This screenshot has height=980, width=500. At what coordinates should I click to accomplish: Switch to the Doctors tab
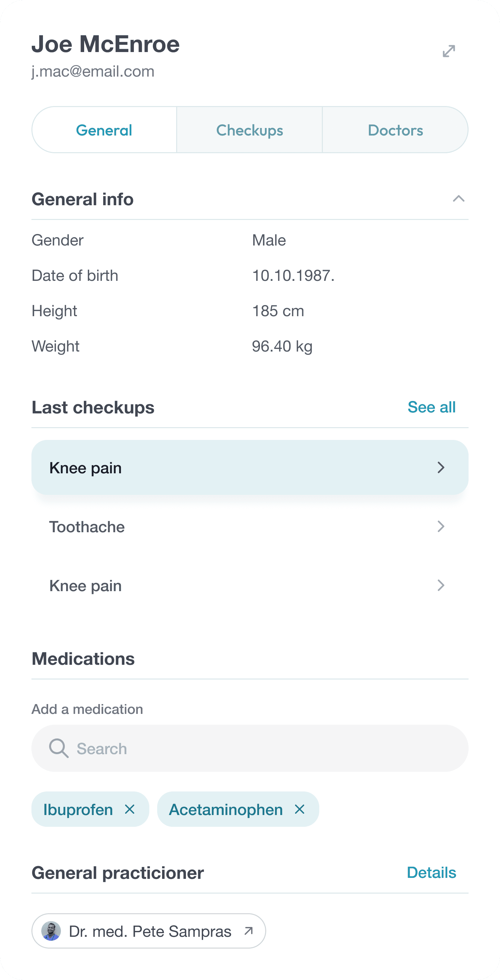coord(395,130)
